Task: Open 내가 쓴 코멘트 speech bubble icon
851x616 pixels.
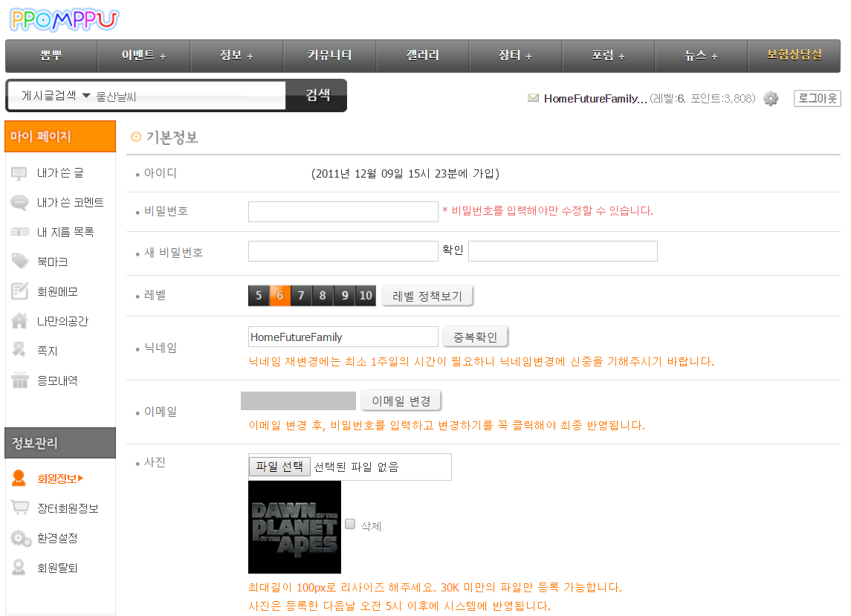Action: (20, 203)
